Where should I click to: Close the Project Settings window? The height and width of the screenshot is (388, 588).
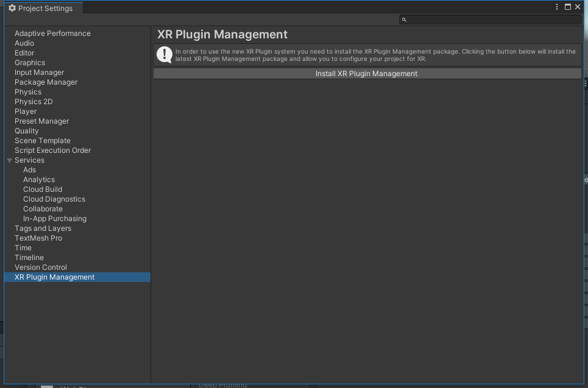(x=578, y=7)
